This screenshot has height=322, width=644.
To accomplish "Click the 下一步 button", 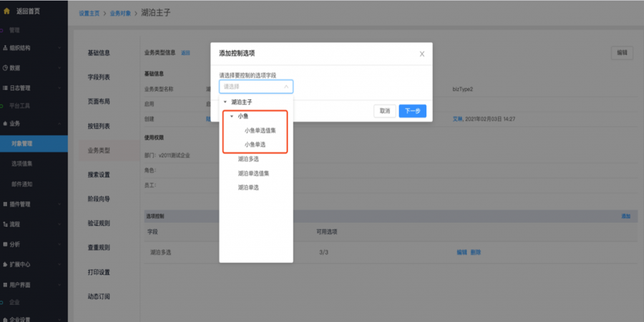I will (412, 111).
